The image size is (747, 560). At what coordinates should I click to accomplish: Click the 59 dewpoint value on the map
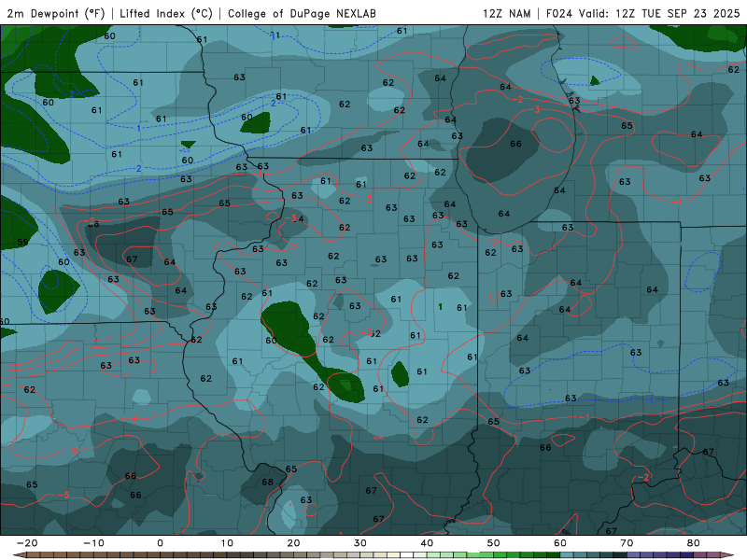(x=22, y=242)
